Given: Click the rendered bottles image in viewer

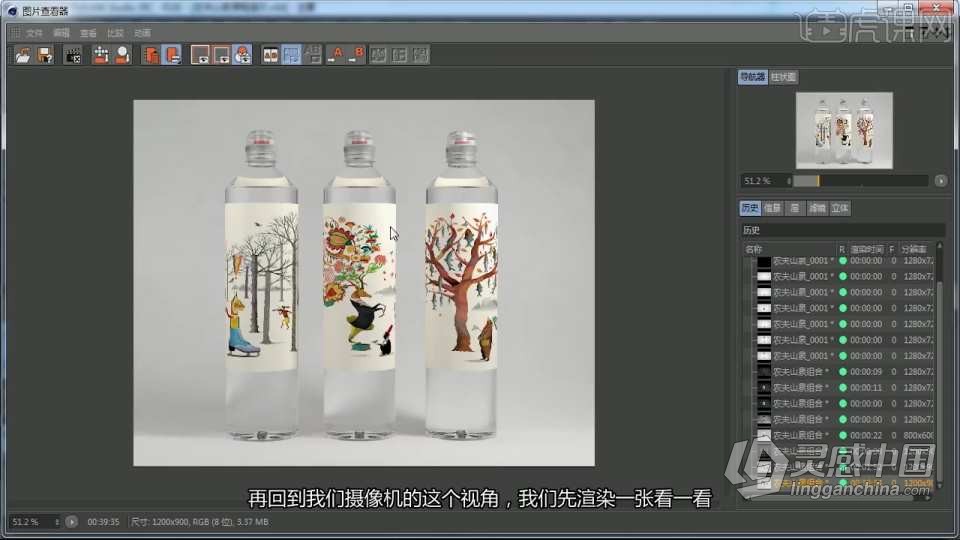Looking at the screenshot, I should coord(364,283).
